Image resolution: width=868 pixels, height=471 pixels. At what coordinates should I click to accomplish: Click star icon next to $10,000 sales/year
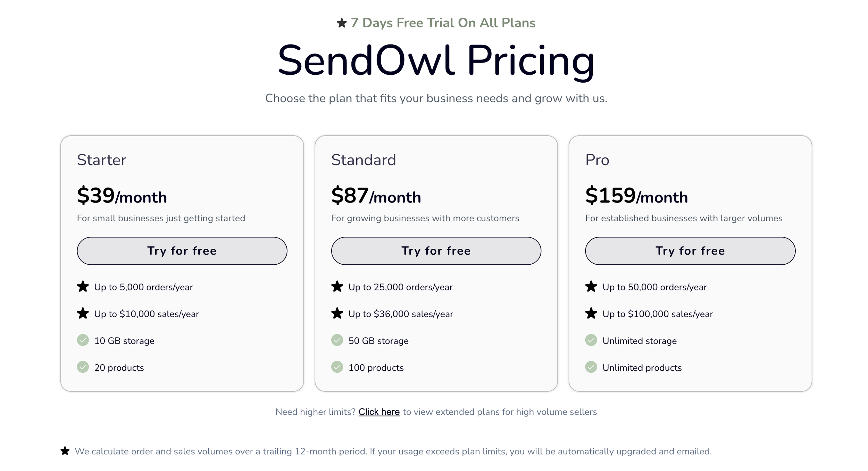83,313
